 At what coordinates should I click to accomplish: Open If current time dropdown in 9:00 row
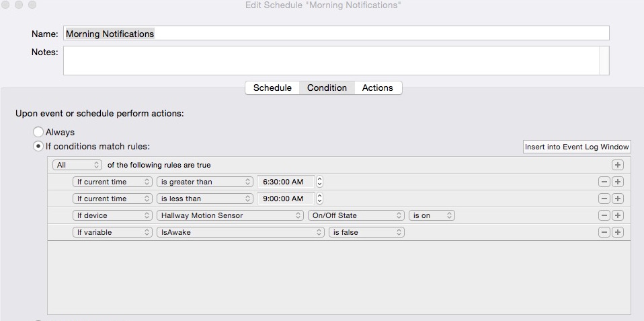[112, 199]
